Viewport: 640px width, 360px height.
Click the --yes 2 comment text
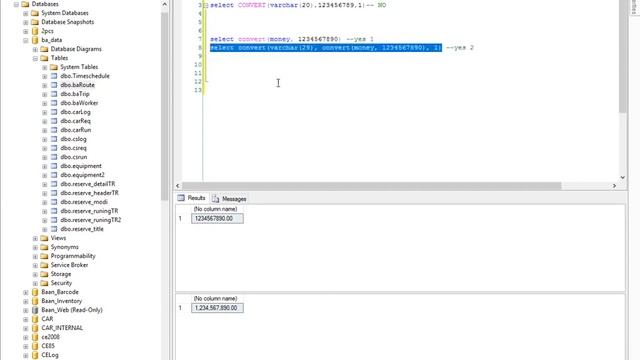pyautogui.click(x=460, y=48)
